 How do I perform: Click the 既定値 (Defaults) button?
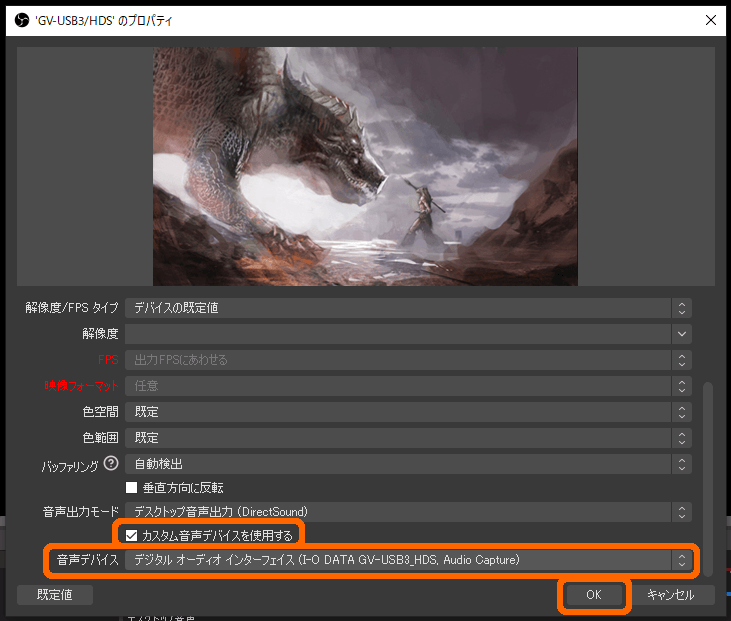(x=55, y=595)
